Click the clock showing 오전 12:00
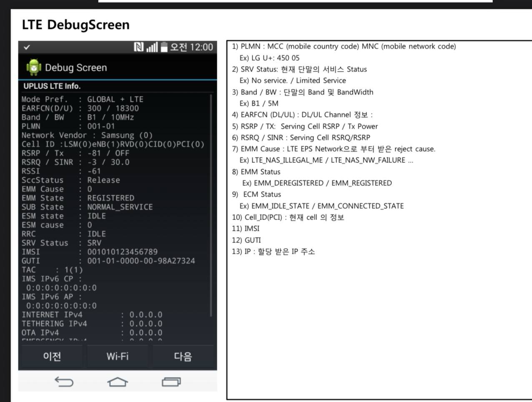Image resolution: width=532 pixels, height=402 pixels. 191,47
